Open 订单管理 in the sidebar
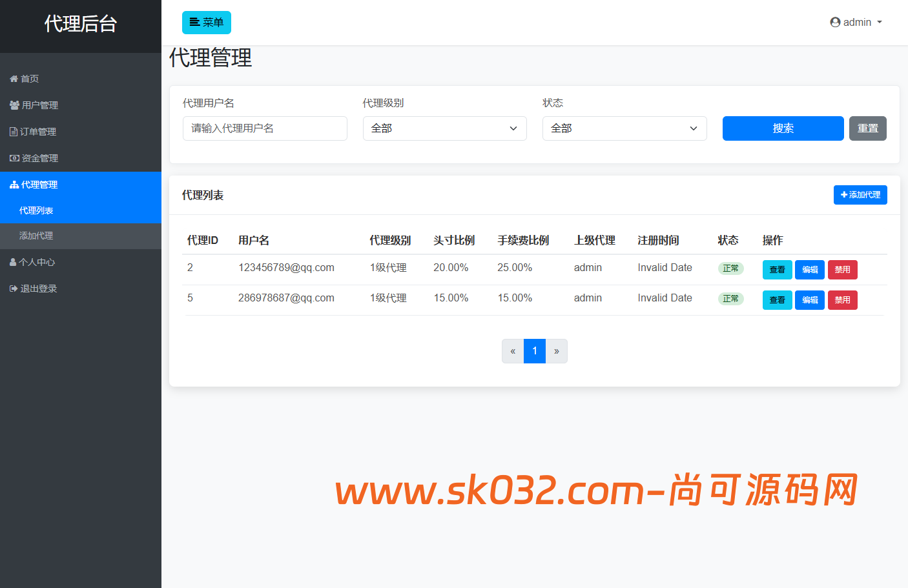The width and height of the screenshot is (908, 588). click(81, 132)
